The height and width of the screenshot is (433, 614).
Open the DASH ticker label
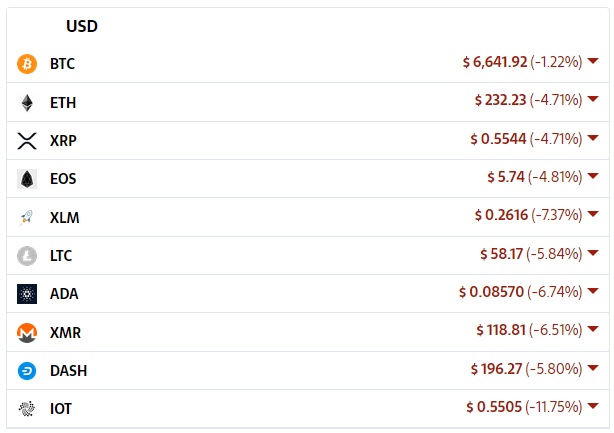tap(69, 371)
